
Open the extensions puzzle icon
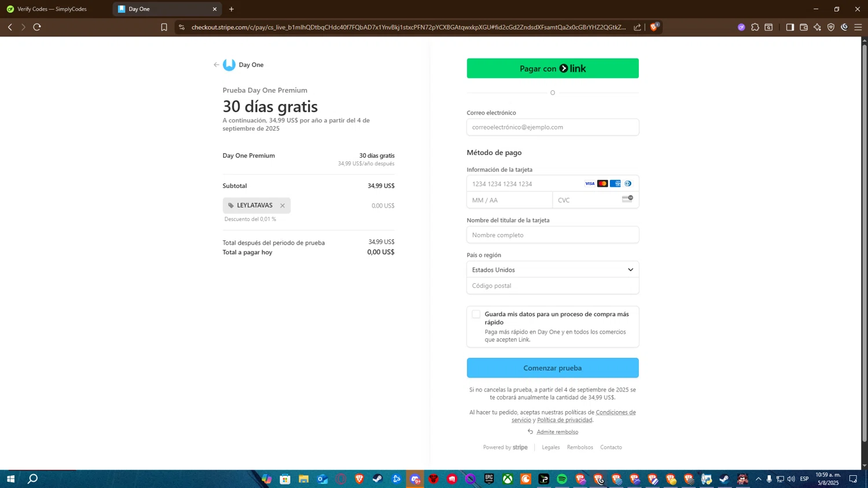[x=755, y=27]
